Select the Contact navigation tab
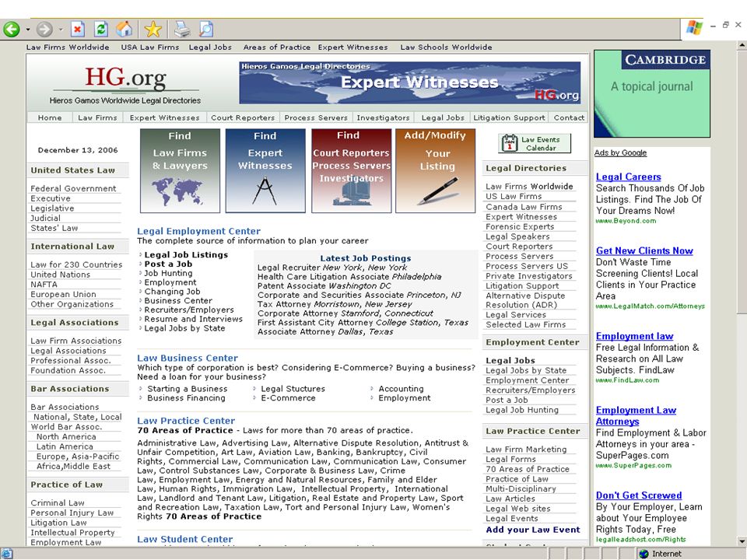Viewport: 747px width, 560px height. click(570, 117)
